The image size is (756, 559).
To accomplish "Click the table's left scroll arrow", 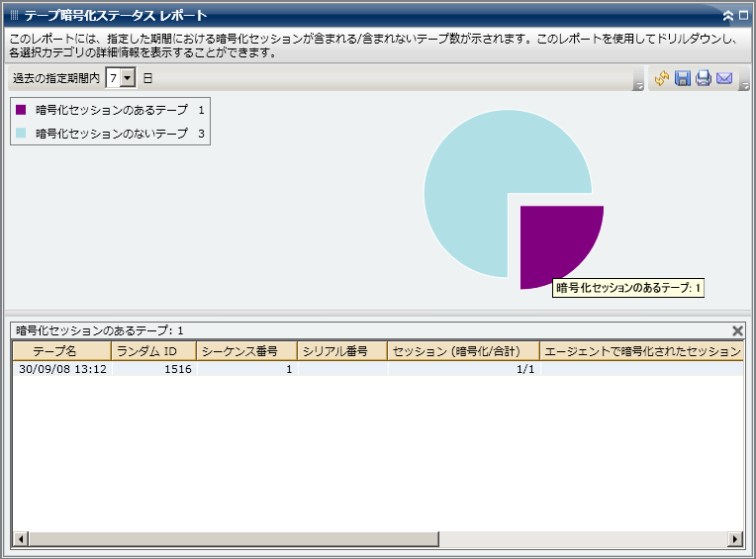I will pos(20,539).
